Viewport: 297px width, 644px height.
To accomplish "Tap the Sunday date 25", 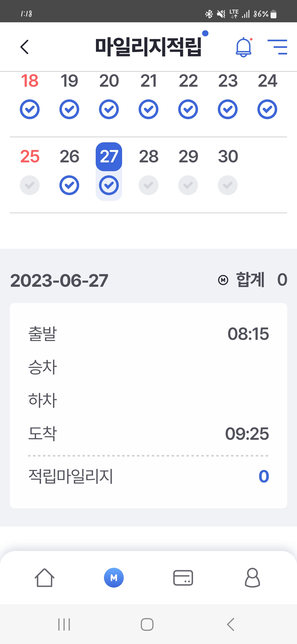I will click(x=30, y=156).
